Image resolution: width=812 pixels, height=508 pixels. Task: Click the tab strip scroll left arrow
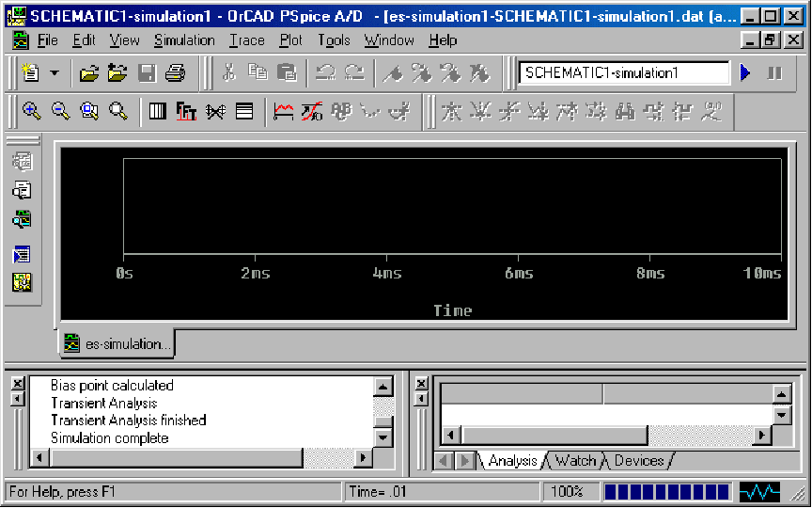point(444,460)
